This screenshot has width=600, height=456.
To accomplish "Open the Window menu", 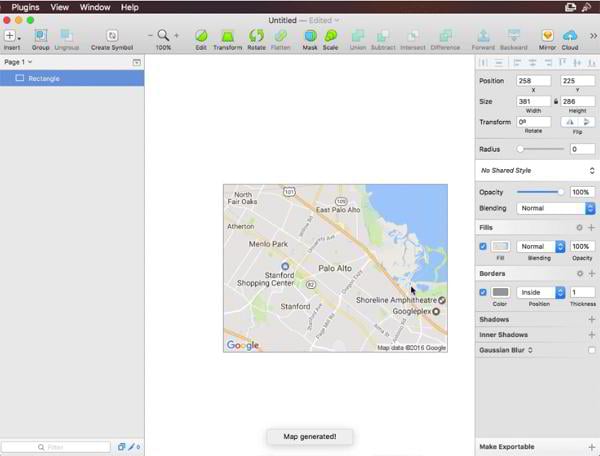I will coord(95,7).
